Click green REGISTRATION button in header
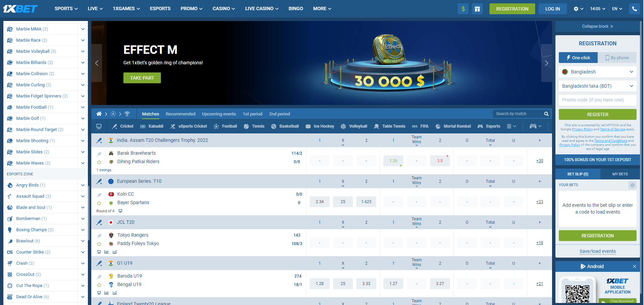 click(512, 9)
